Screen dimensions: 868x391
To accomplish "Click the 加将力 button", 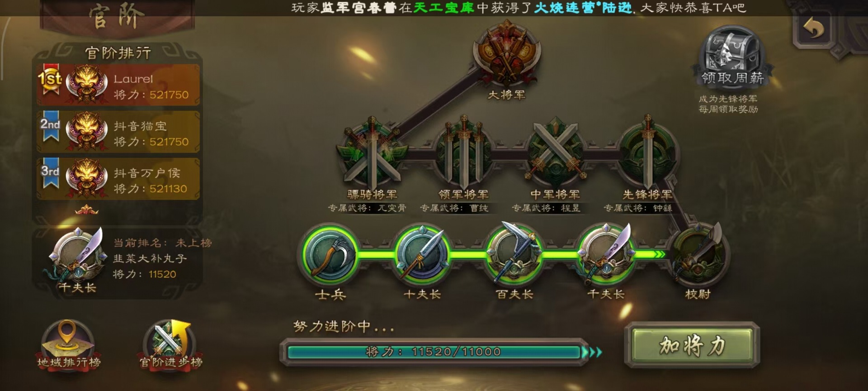I will (x=692, y=346).
